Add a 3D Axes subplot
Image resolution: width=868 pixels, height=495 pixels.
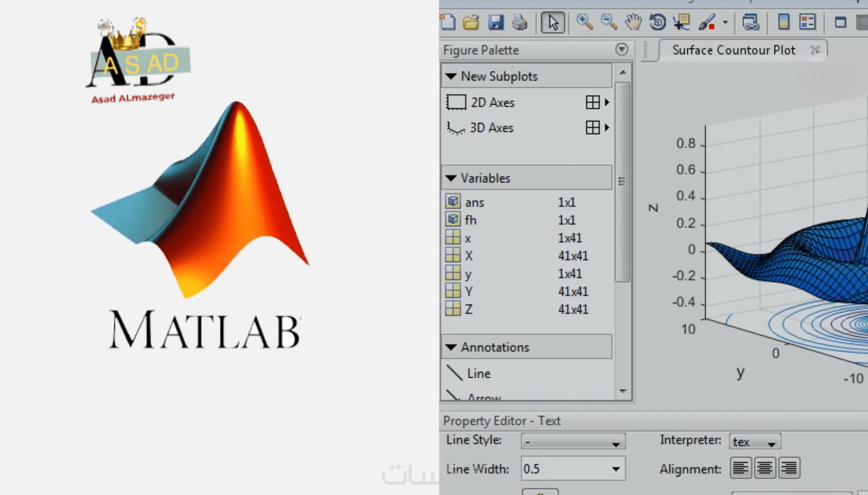(x=480, y=128)
